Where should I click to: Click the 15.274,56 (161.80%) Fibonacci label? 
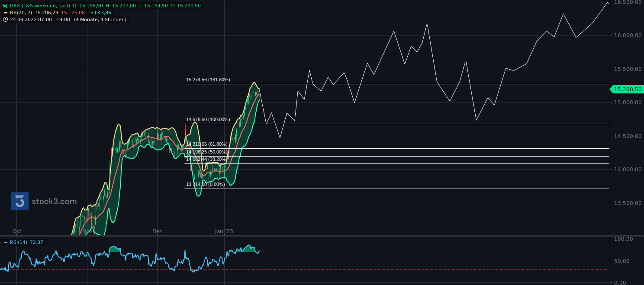point(208,80)
